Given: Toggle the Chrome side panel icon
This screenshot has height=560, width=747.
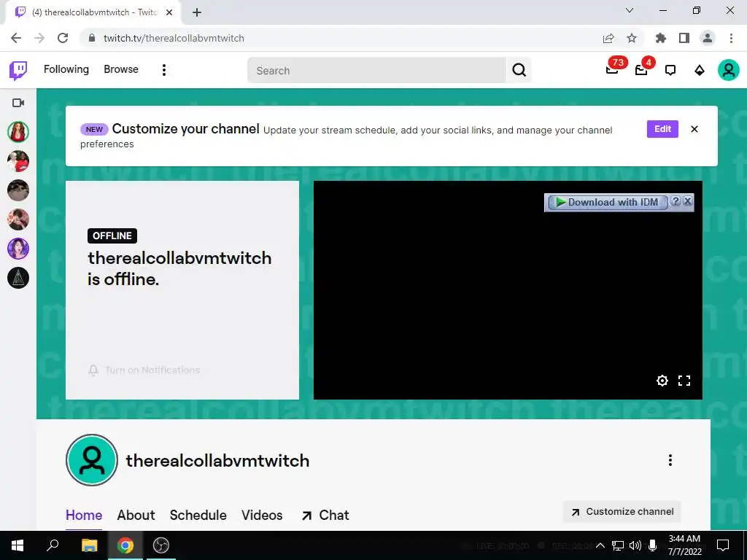Looking at the screenshot, I should pyautogui.click(x=684, y=38).
